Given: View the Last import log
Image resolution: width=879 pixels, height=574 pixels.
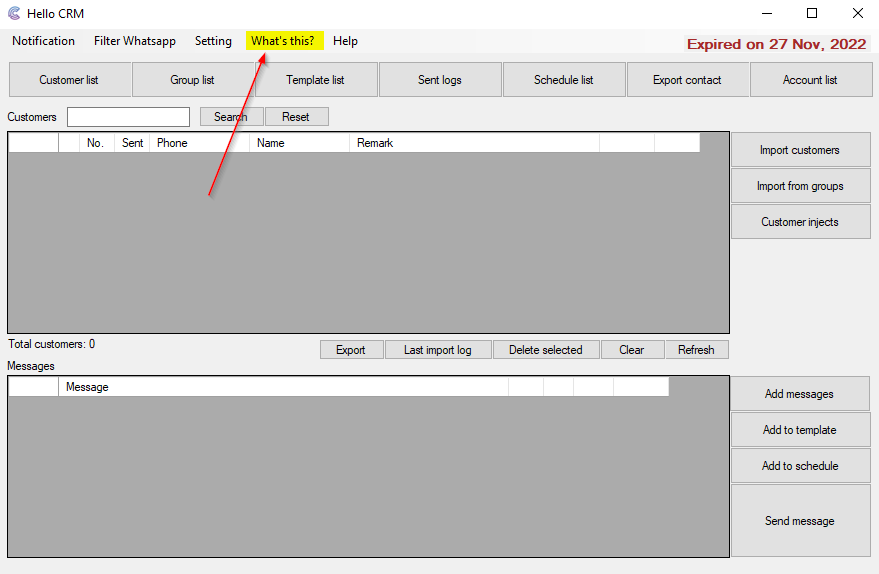Looking at the screenshot, I should coord(438,350).
